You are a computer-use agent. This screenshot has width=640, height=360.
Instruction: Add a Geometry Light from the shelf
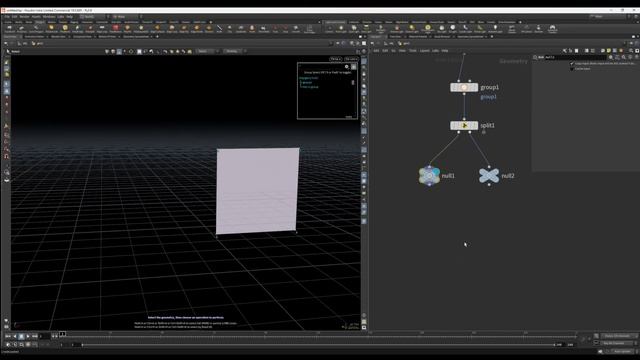coord(380,29)
